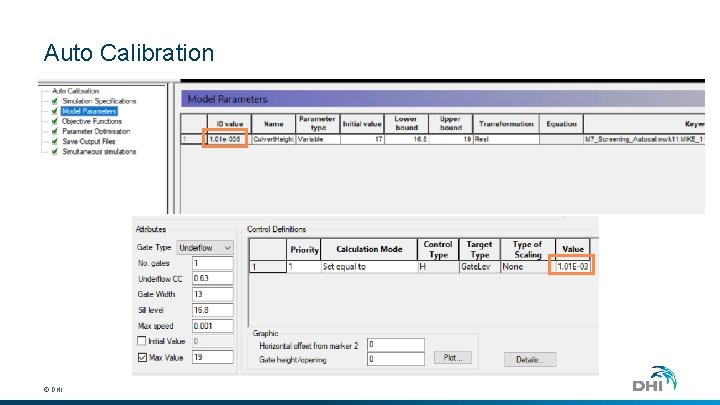Select the Control Type cell H
This screenshot has height=405, width=720.
pos(438,267)
